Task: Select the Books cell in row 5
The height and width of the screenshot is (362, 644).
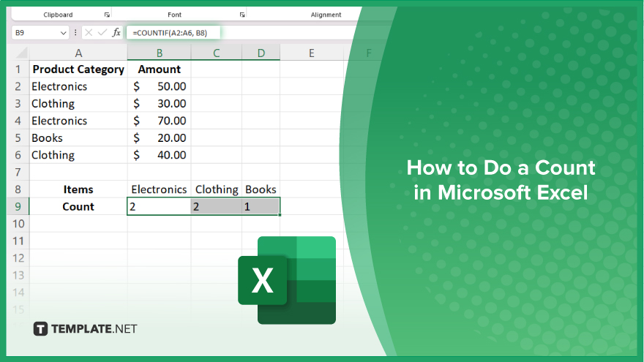Action: 78,138
